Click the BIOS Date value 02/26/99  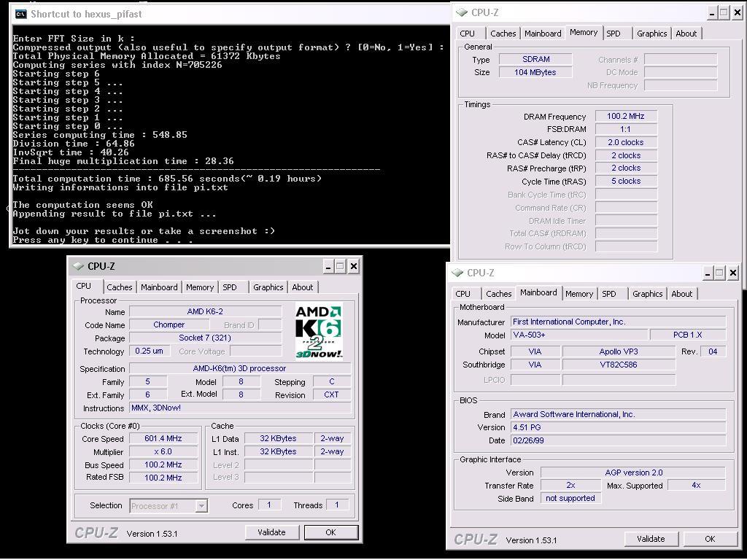click(619, 440)
